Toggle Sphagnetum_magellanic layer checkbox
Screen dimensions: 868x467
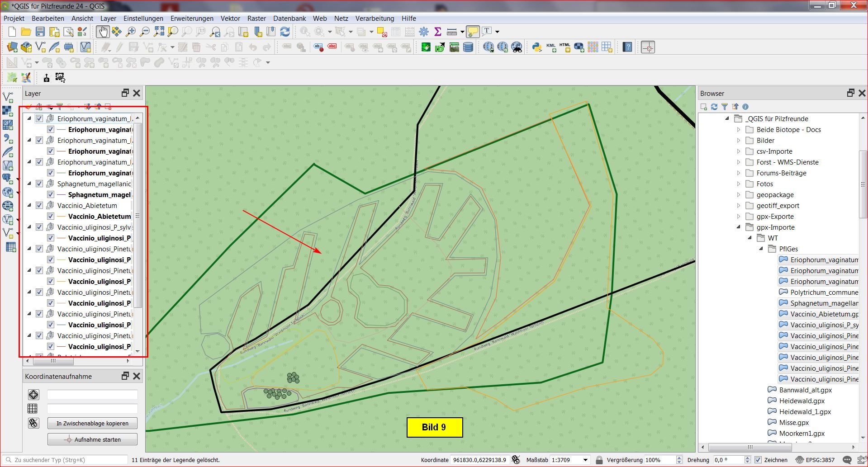pos(39,184)
